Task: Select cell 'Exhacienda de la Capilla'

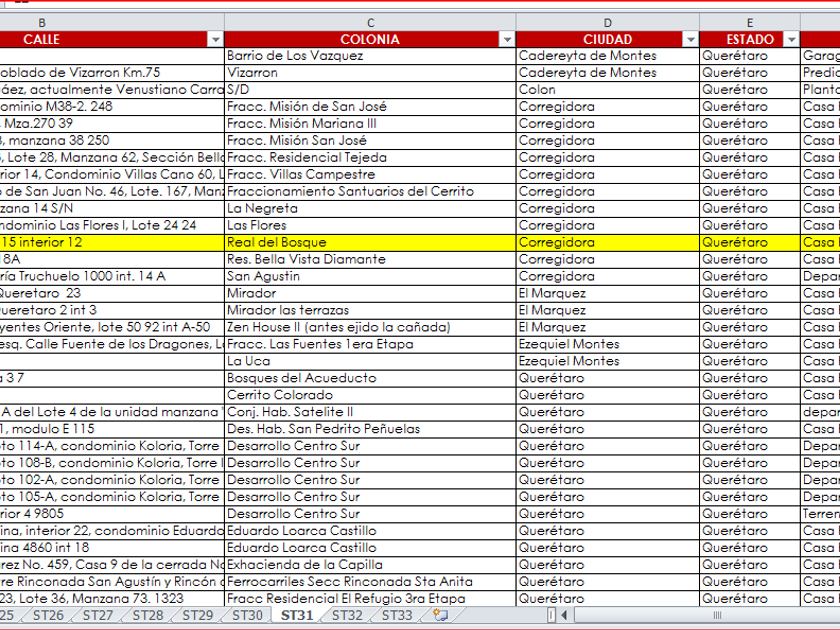Action: coord(370,565)
